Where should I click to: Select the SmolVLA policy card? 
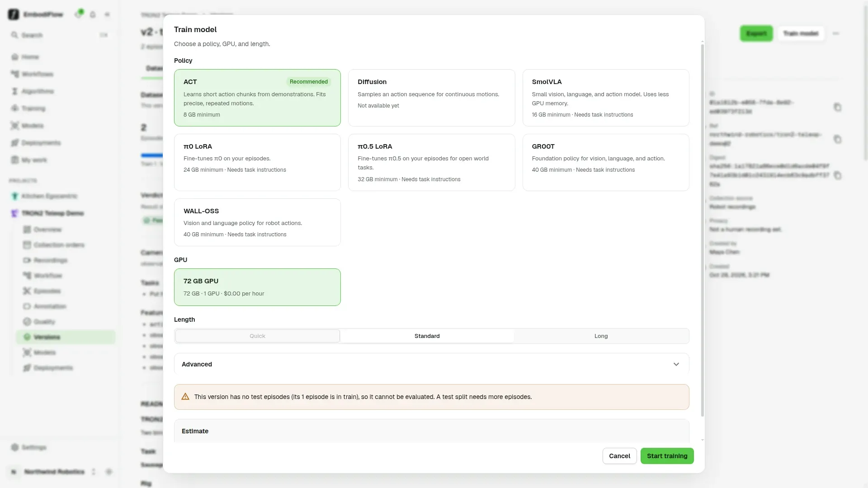click(x=606, y=98)
